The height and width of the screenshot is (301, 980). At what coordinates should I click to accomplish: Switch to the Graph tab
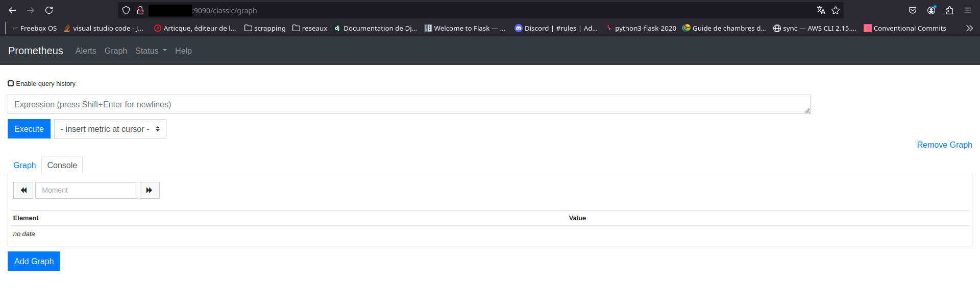click(x=24, y=165)
